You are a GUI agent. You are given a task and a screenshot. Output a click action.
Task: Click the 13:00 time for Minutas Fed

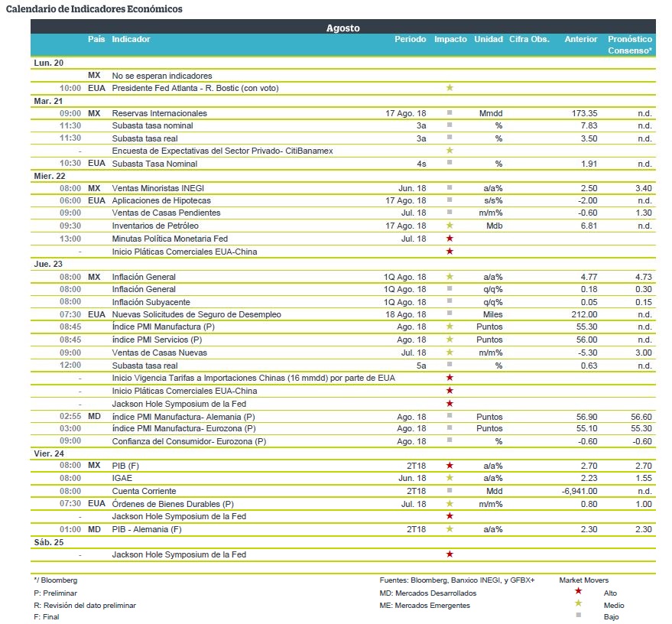pyautogui.click(x=70, y=239)
